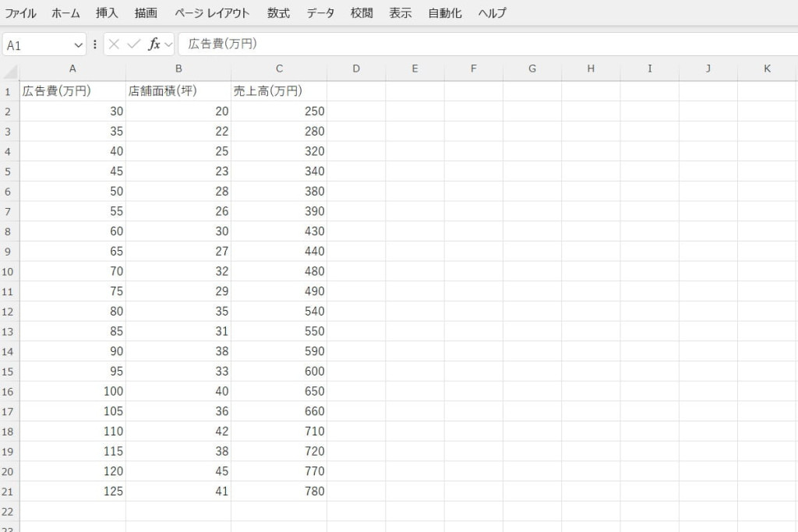Screen dimensions: 798x532
Task: Click the Select All triangle at grid corner
Action: (x=10, y=72)
